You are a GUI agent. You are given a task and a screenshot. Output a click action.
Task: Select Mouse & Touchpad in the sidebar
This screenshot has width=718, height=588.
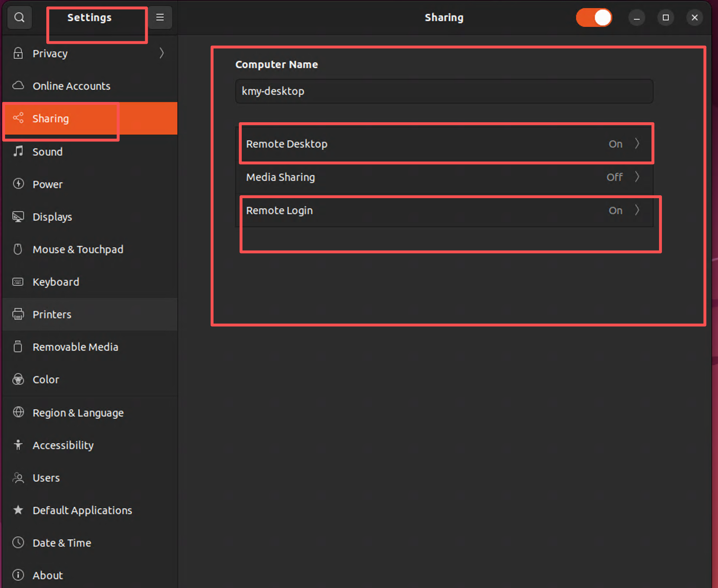[x=90, y=249]
